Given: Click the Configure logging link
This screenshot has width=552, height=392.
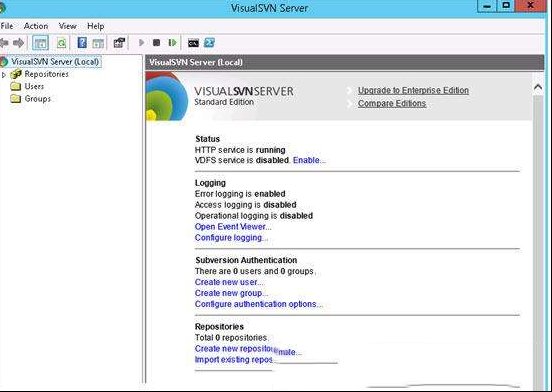Looking at the screenshot, I should [231, 238].
